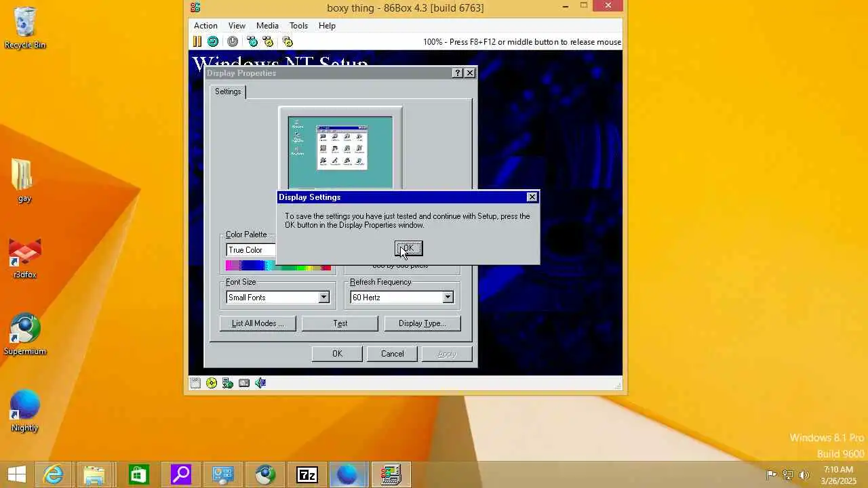Expand the Refresh Frequency dropdown arrow
The width and height of the screenshot is (868, 488).
(448, 298)
